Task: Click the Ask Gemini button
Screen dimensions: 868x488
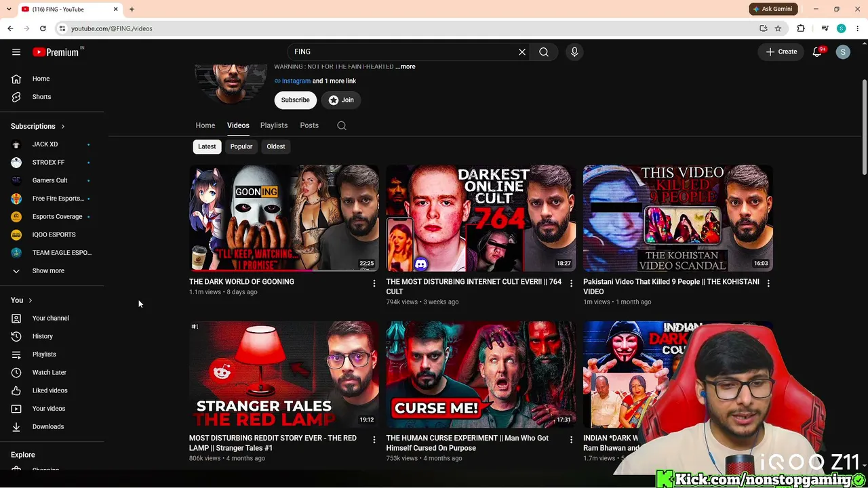Action: tap(772, 9)
